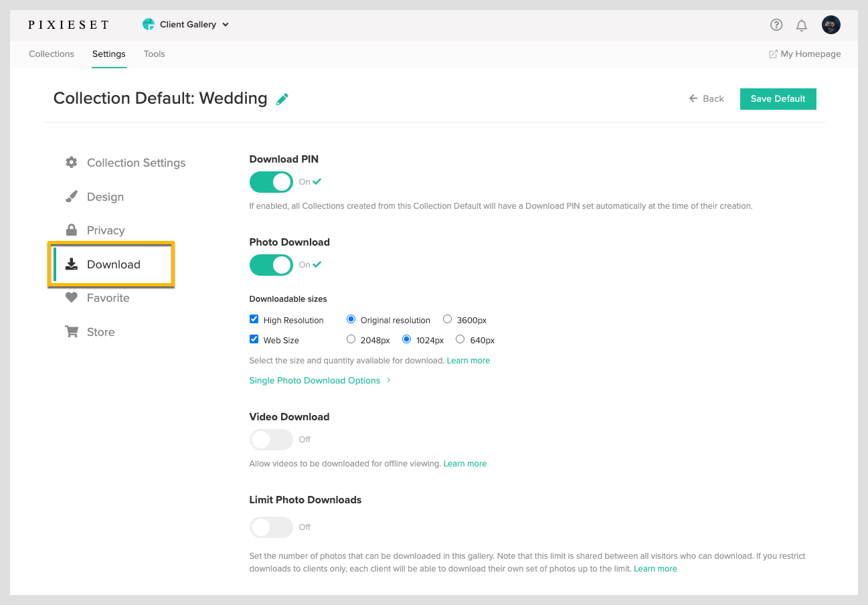This screenshot has width=868, height=605.
Task: Click the external link icon by My Homepage
Action: click(773, 54)
